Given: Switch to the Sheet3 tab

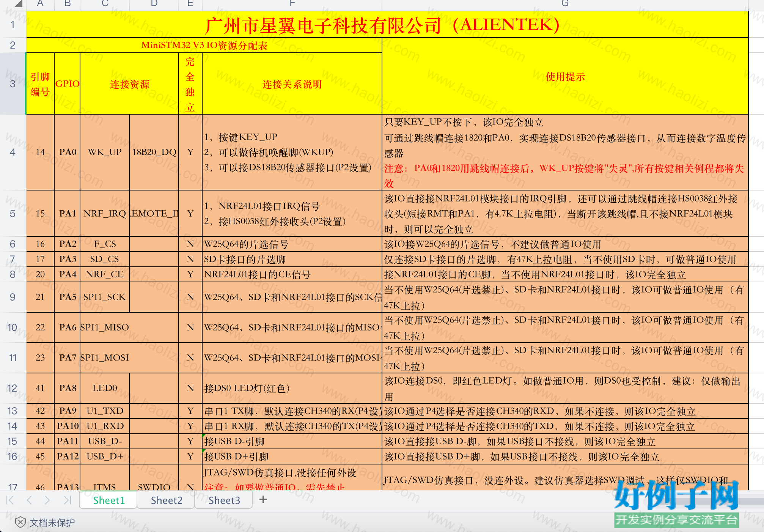Looking at the screenshot, I should [x=224, y=500].
